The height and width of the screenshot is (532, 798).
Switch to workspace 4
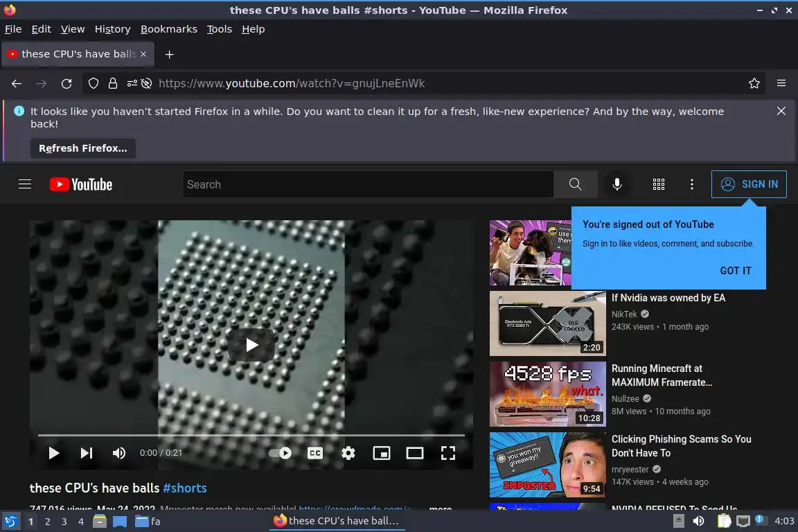click(x=80, y=522)
